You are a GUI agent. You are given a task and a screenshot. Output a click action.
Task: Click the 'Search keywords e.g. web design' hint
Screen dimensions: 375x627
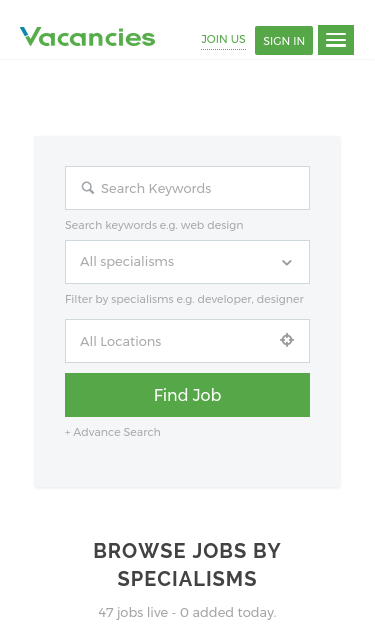coord(154,226)
